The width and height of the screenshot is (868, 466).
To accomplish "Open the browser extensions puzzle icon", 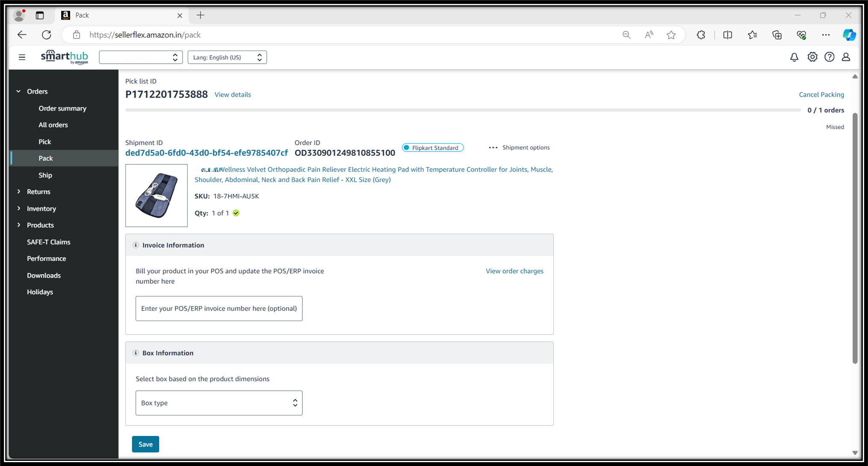I will [x=701, y=35].
